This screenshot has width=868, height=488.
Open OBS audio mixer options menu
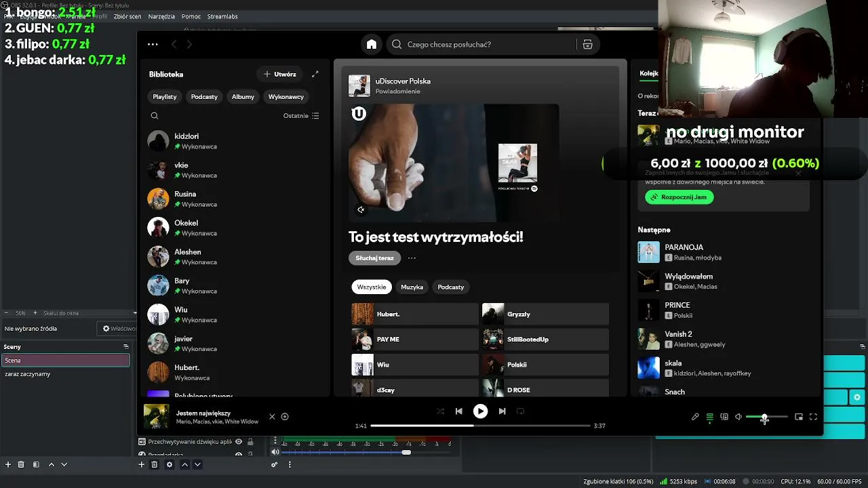tap(290, 465)
